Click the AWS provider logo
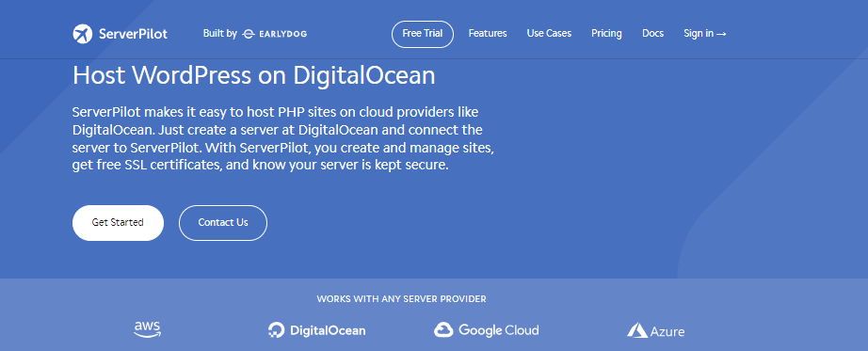868x351 pixels. coord(148,330)
